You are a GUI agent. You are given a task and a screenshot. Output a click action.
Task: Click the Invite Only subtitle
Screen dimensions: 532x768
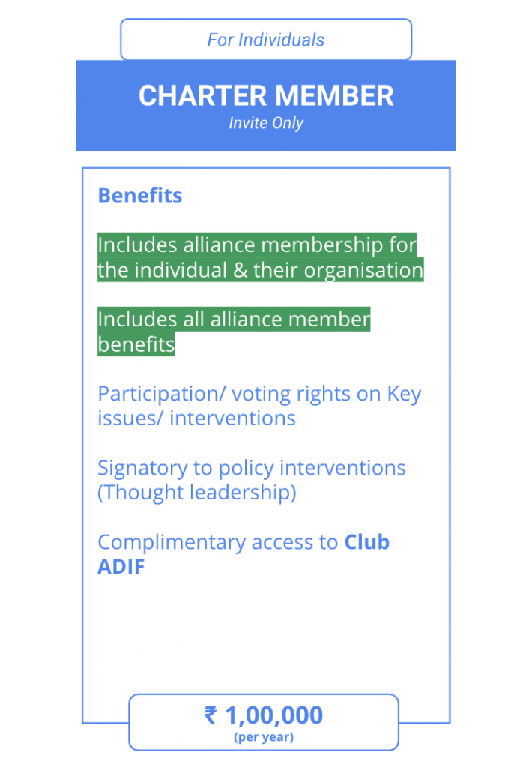pos(266,123)
